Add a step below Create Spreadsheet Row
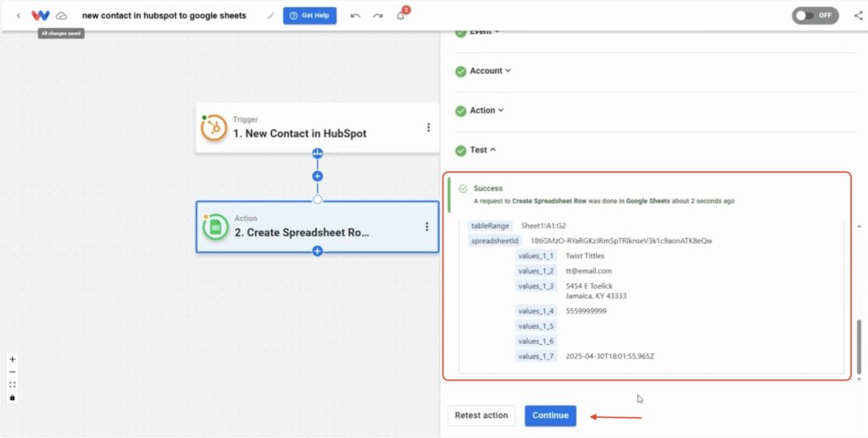 click(317, 251)
